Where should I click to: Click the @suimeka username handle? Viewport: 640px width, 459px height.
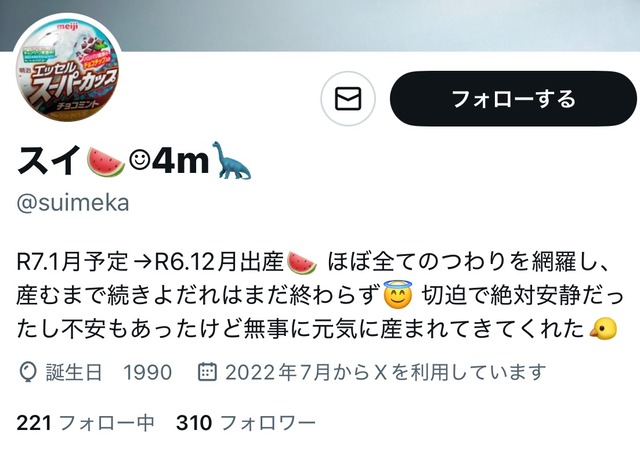coord(73,203)
